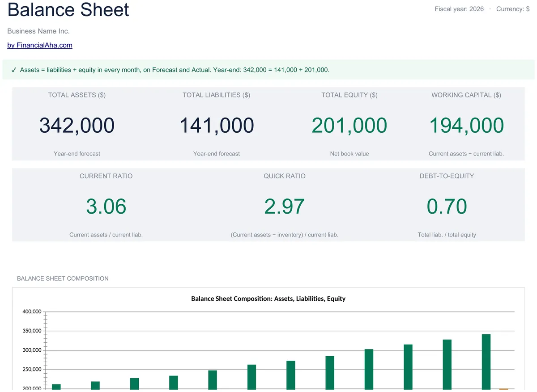Select the BALANCE SHEET COMPOSITION section heading
Image resolution: width=537 pixels, height=392 pixels.
click(x=63, y=278)
